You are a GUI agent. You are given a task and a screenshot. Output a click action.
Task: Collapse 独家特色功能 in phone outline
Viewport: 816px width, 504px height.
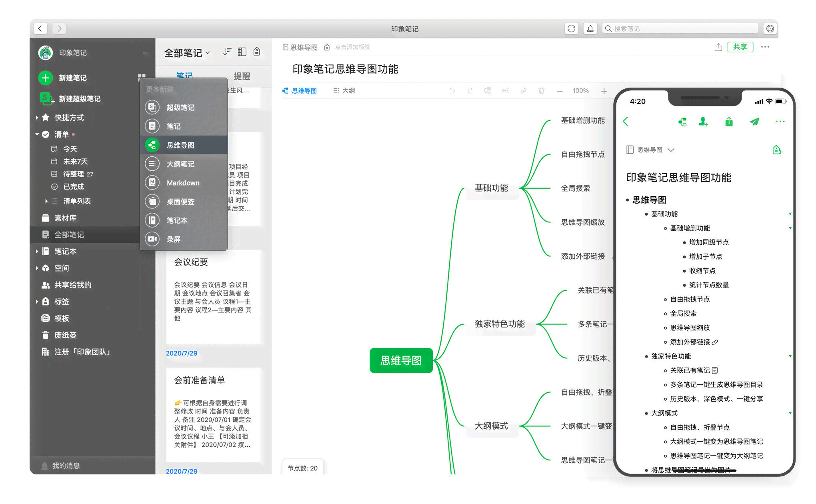tap(790, 356)
